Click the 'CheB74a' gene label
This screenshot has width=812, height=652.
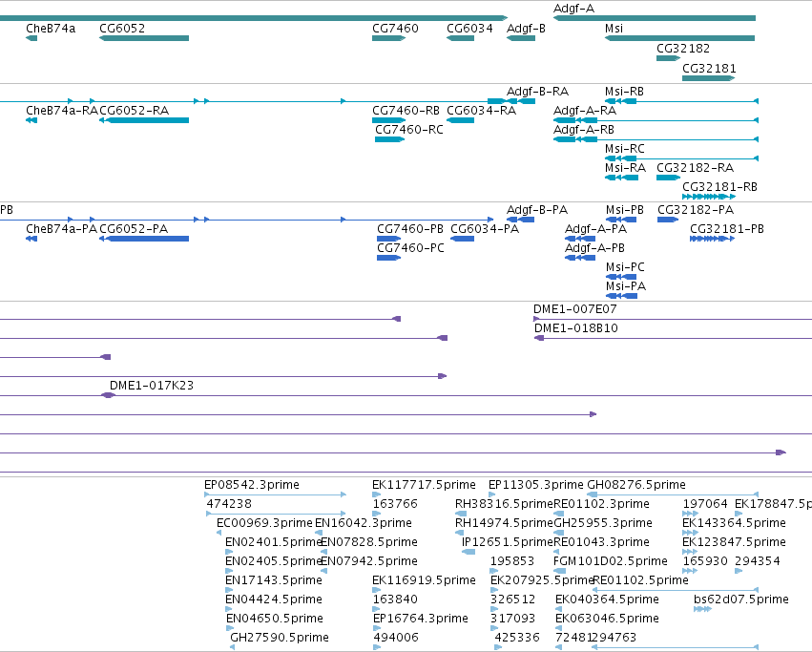[51, 29]
